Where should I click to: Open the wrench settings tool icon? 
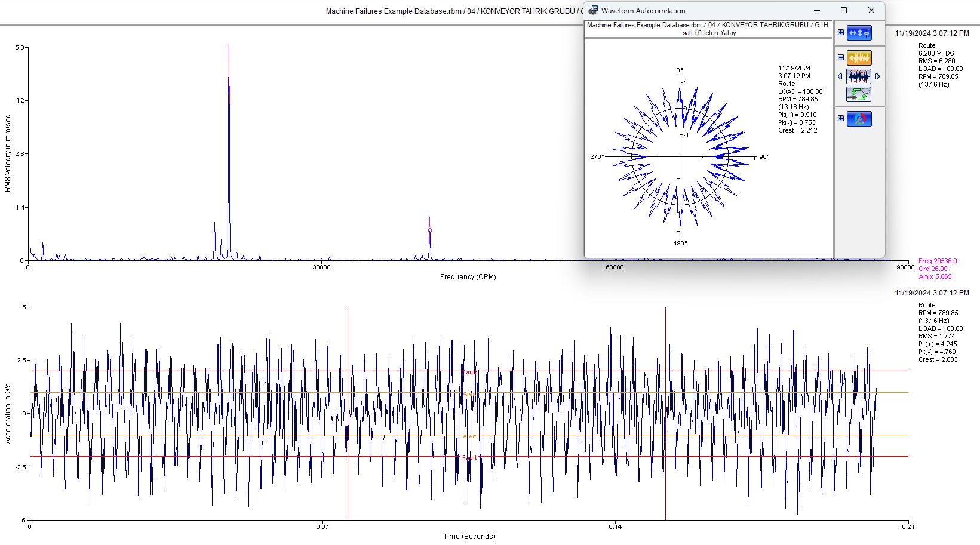click(859, 119)
